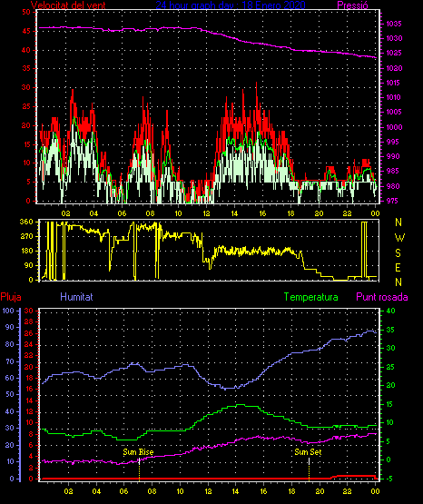Click the N compass label at top
This screenshot has height=504, width=423.
tap(398, 222)
